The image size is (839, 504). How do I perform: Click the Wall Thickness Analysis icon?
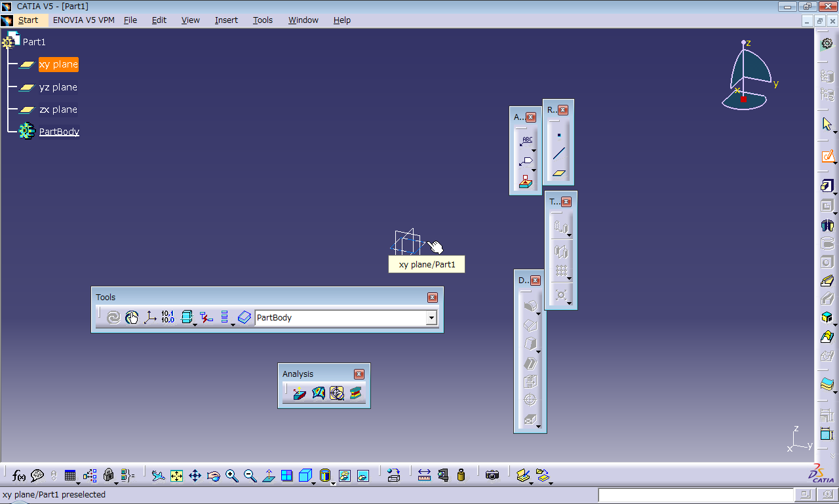coord(356,393)
